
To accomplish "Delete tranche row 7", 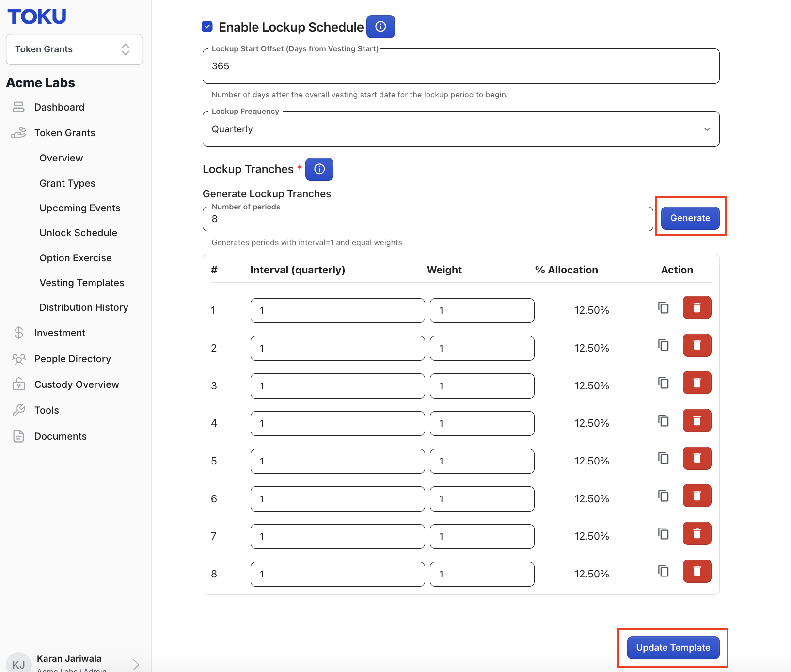I will point(697,533).
